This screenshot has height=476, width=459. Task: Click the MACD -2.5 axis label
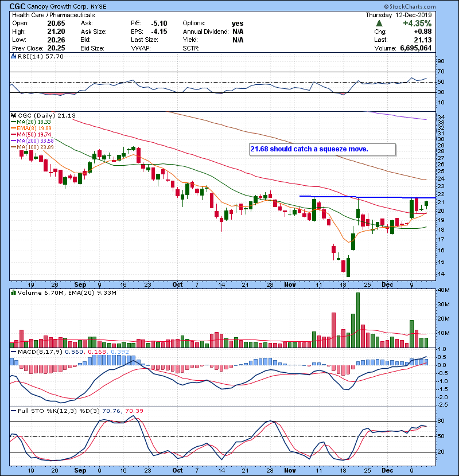pyautogui.click(x=442, y=405)
